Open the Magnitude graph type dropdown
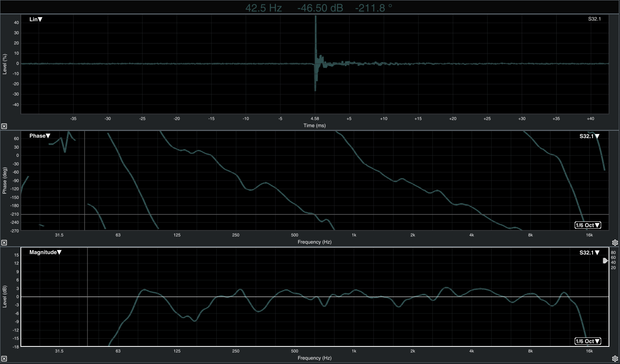Image resolution: width=620 pixels, height=364 pixels. (45, 252)
